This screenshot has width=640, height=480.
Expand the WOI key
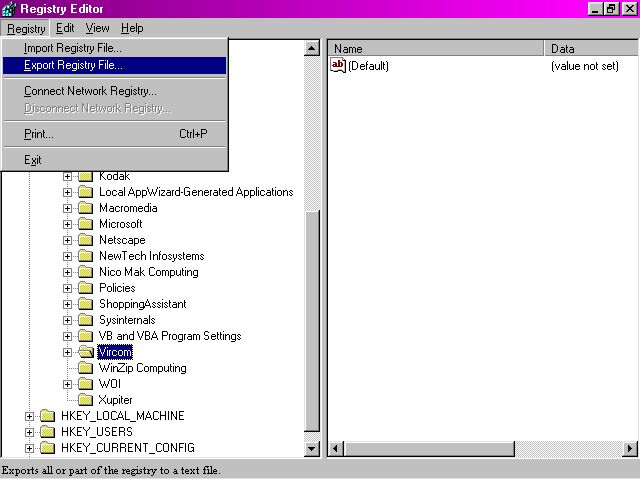point(67,384)
